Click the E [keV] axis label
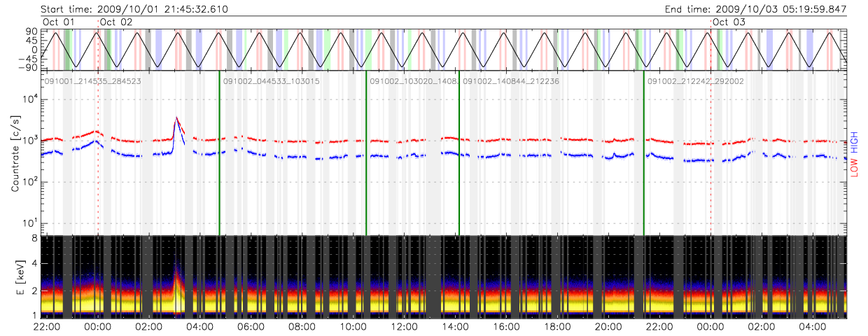The image size is (868, 336). pos(15,277)
